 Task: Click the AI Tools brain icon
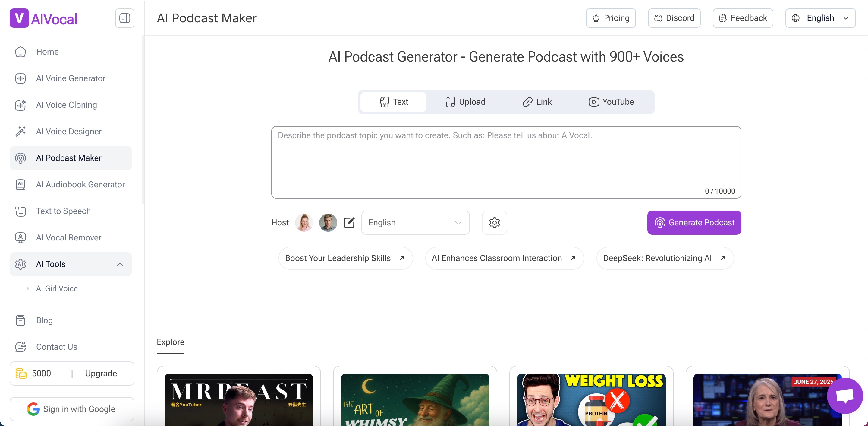click(x=20, y=264)
